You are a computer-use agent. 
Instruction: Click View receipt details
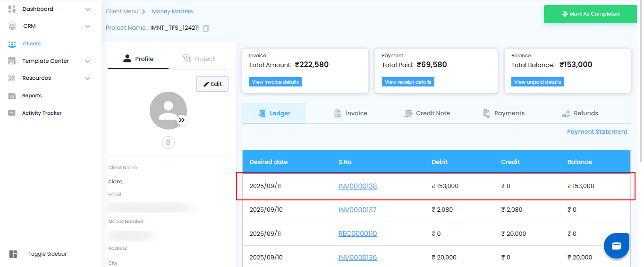tap(408, 82)
